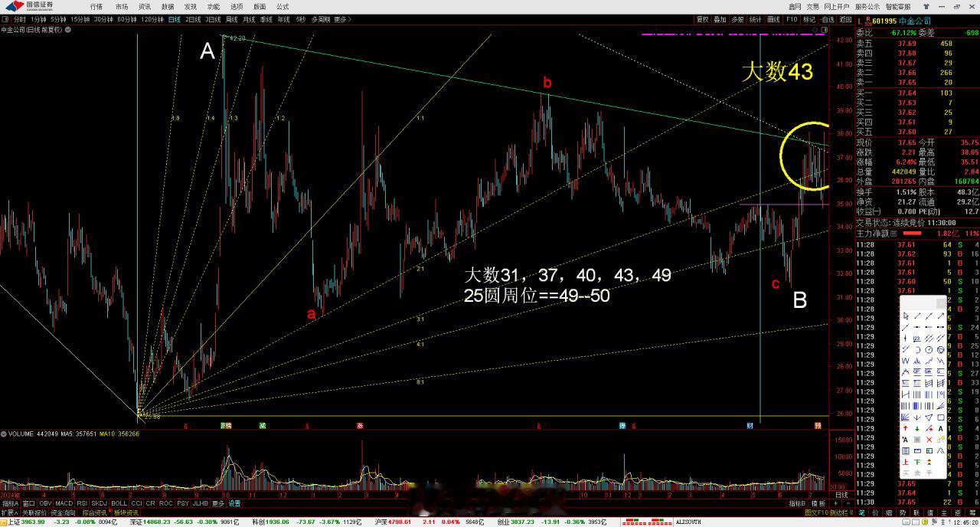
Task: Toggle the left panel icon beside 分时
Action: click(5, 19)
